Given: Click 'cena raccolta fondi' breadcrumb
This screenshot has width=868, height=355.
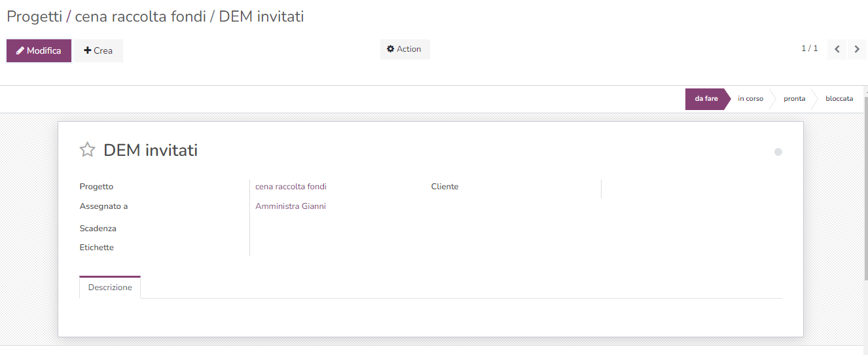Looking at the screenshot, I should pos(140,16).
